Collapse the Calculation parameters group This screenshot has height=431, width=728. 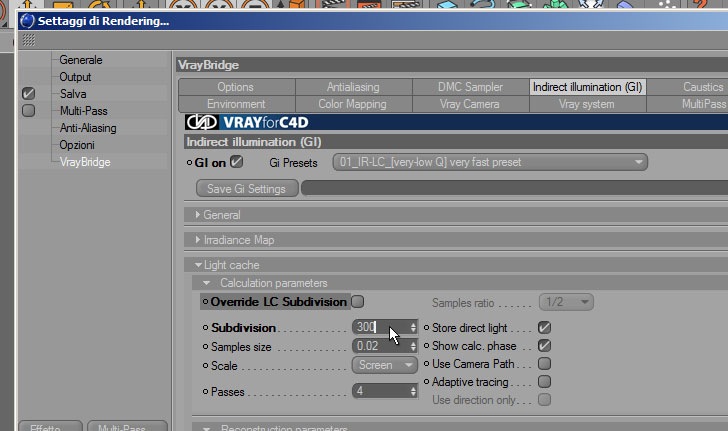207,283
